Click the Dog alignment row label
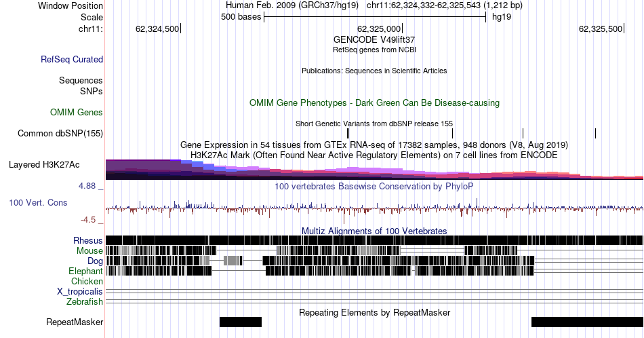The width and height of the screenshot is (644, 338). pyautogui.click(x=95, y=261)
